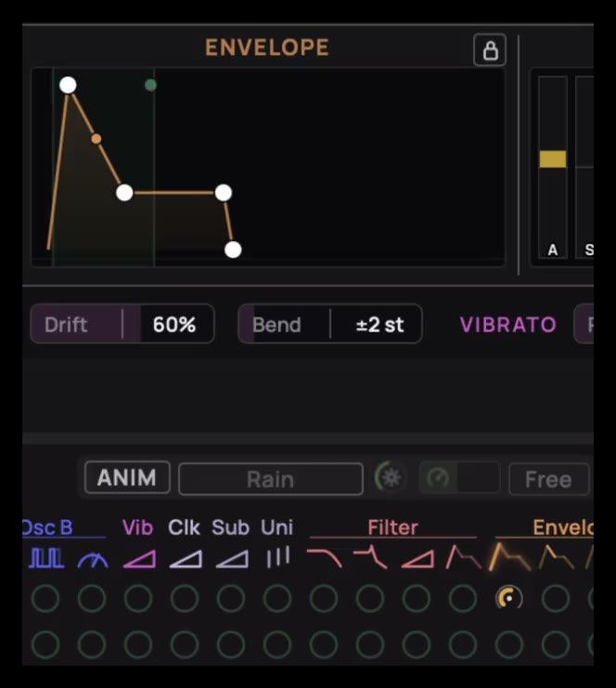Click second-row mod slot under blue arc icon
Screen dimensions: 616x688
(x=92, y=644)
